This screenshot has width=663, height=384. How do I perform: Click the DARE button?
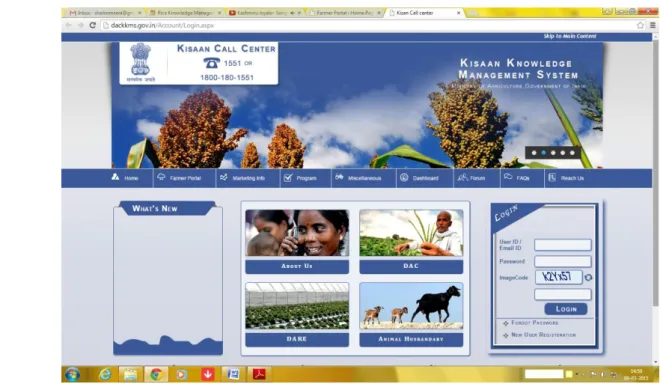coord(297,339)
